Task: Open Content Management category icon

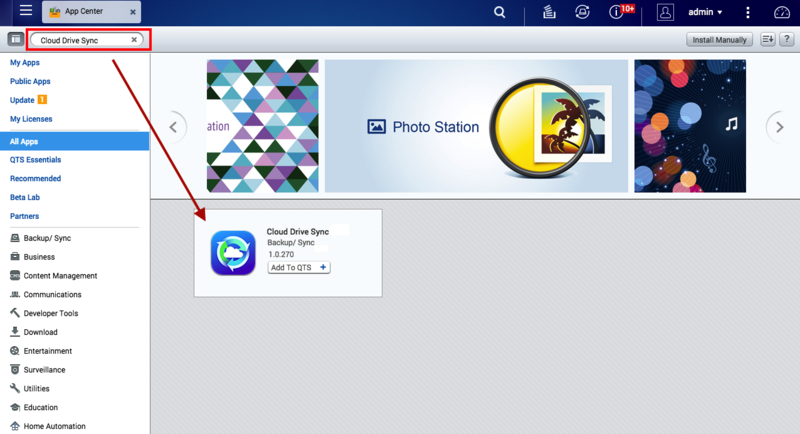Action: click(x=15, y=275)
